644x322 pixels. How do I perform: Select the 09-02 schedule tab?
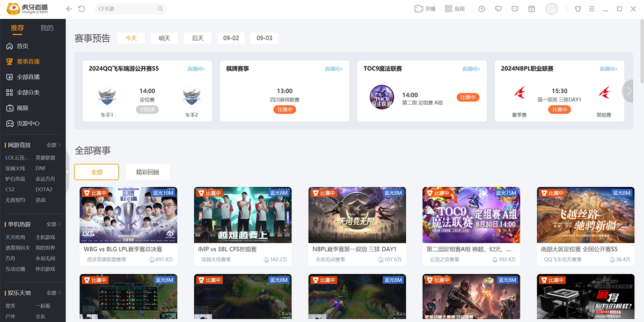(231, 38)
